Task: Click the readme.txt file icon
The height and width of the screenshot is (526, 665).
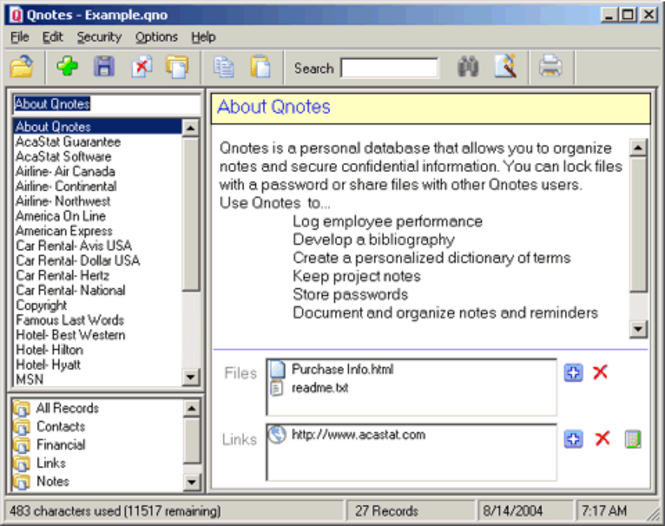Action: (x=277, y=388)
